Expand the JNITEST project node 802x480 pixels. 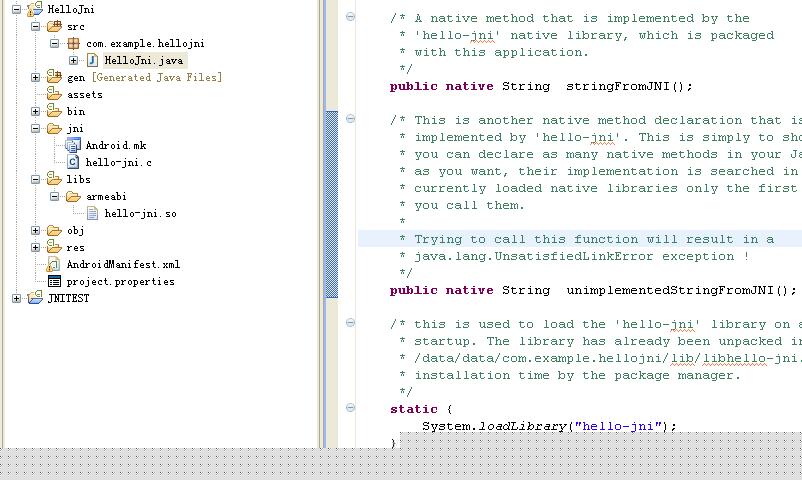(16, 298)
